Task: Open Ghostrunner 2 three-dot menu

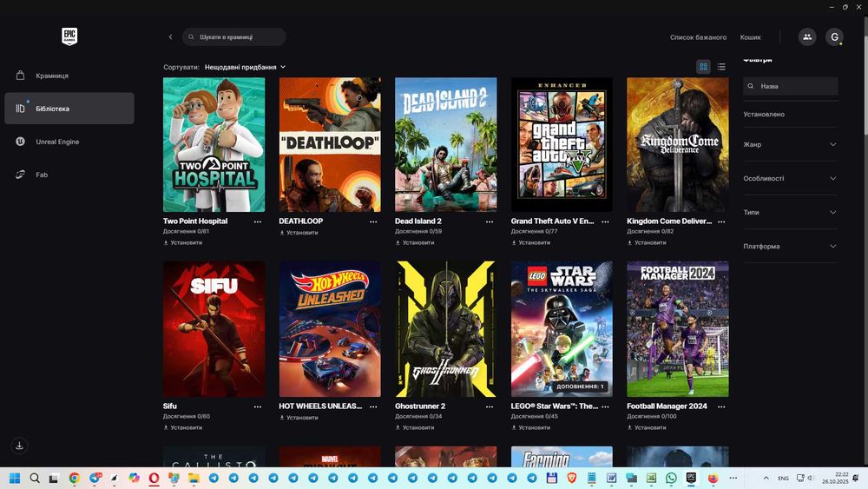Action: [490, 406]
